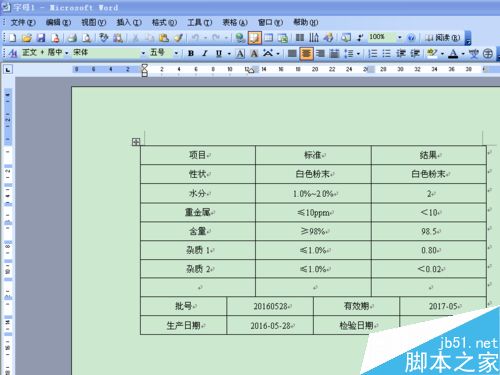Click the table move handle
Viewport: 500px width, 375px height.
click(136, 142)
